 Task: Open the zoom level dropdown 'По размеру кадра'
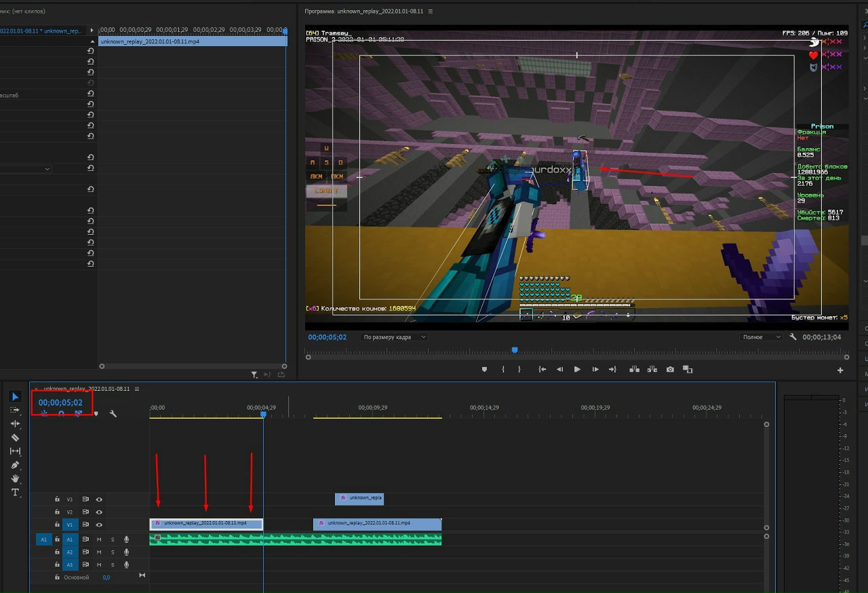coord(395,337)
